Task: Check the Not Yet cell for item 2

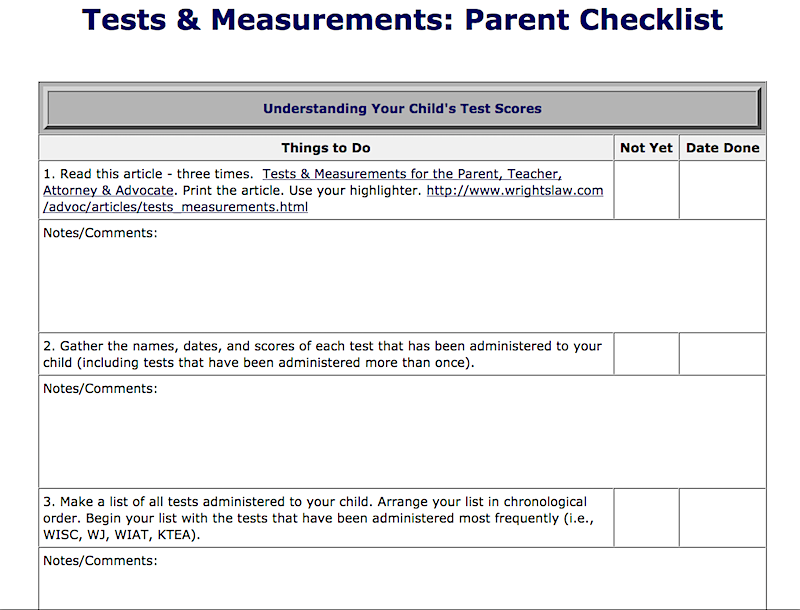Action: click(646, 354)
